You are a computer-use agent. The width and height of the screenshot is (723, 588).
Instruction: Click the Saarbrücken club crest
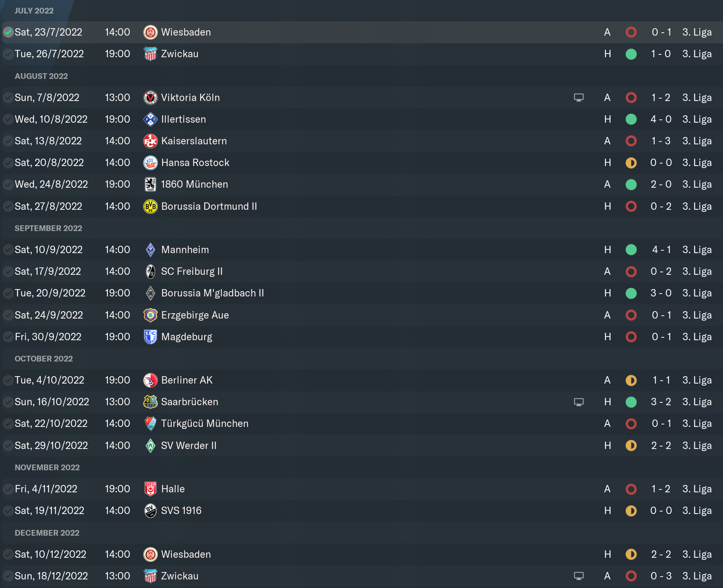[x=150, y=402]
